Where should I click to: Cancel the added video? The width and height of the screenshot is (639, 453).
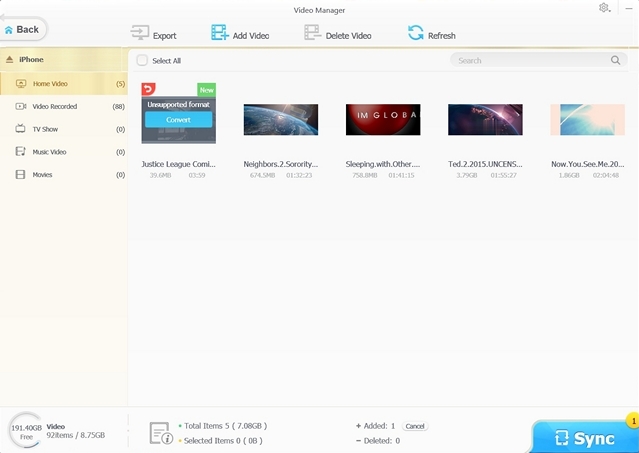415,426
